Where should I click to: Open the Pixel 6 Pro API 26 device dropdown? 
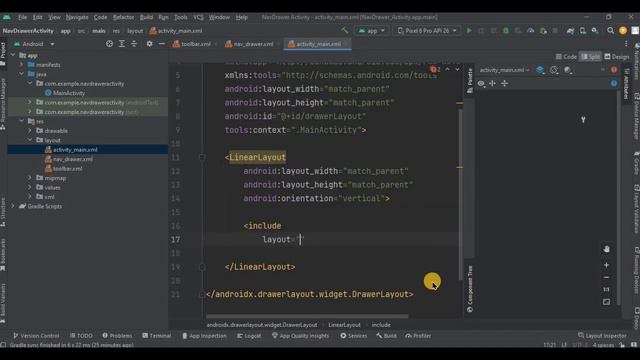(427, 31)
